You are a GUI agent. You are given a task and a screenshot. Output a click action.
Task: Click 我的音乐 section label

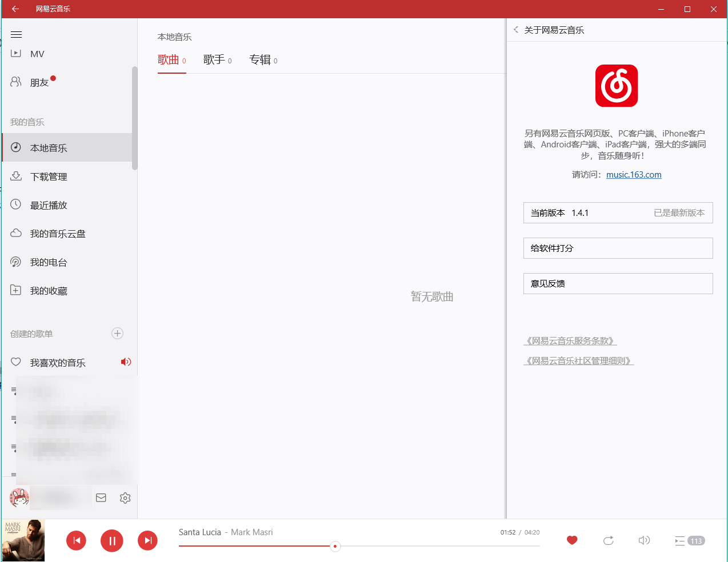click(x=27, y=122)
